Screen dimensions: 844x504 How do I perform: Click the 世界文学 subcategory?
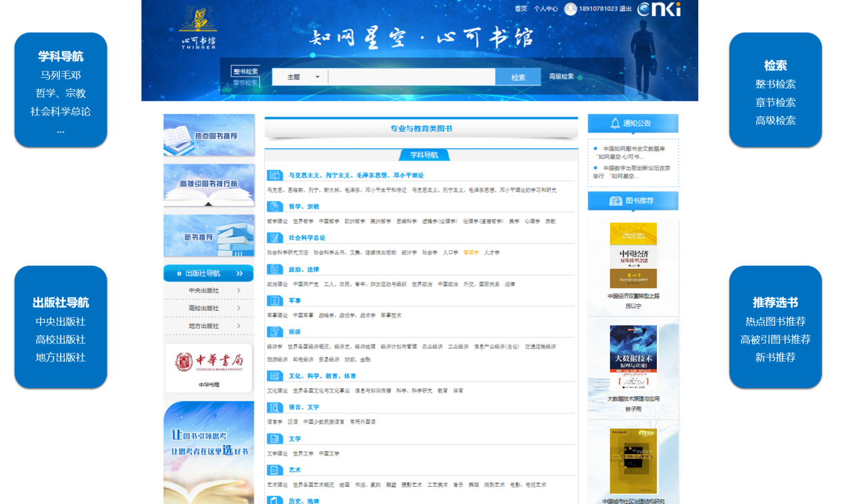[x=303, y=453]
